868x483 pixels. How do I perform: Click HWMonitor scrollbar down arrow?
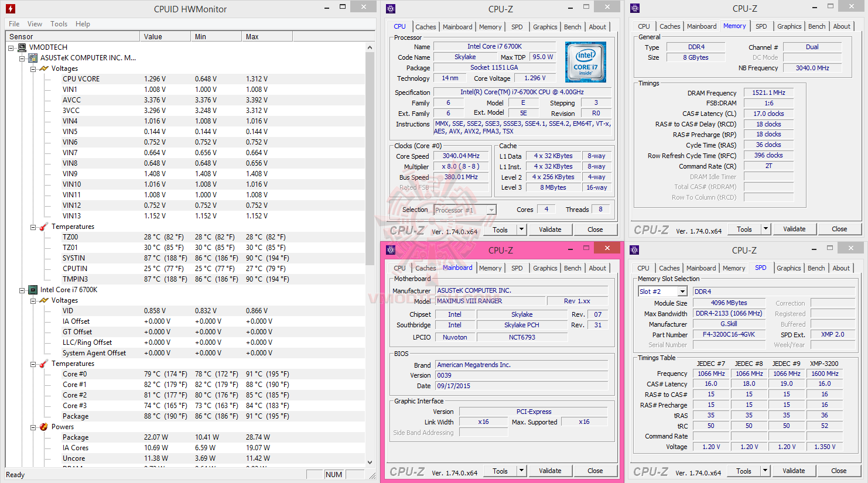[x=370, y=463]
